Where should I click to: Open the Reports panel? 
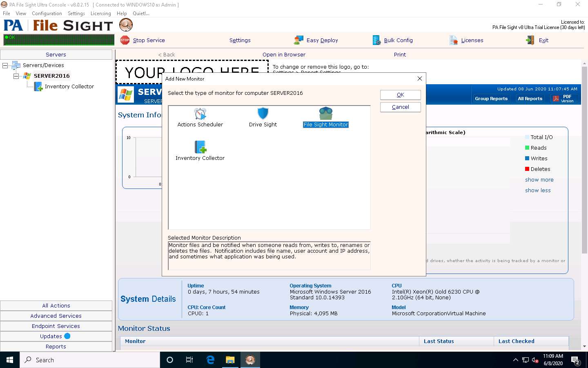[56, 346]
